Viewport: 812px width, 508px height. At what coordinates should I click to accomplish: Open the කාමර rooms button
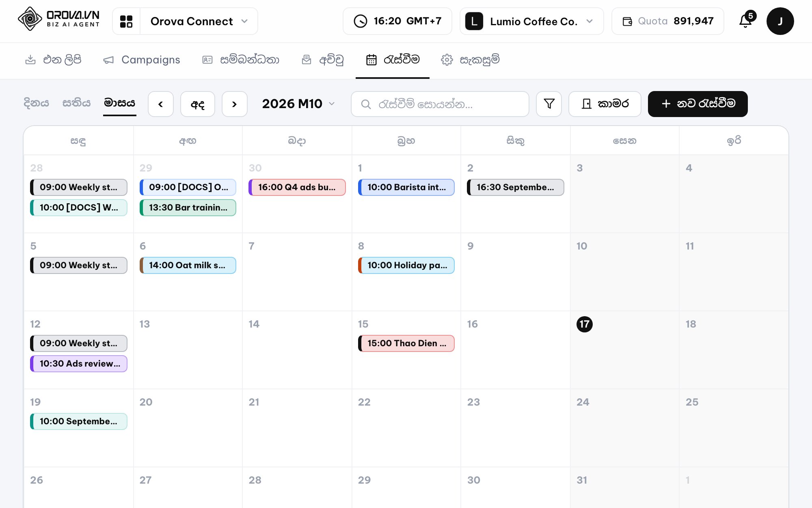click(x=605, y=104)
